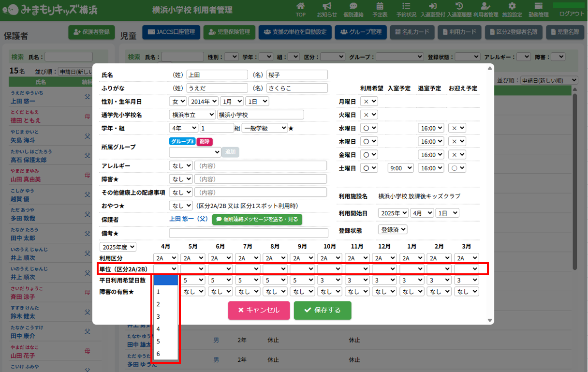Open 入退室履歴 history icon
This screenshot has width=588, height=372.
point(459,6)
